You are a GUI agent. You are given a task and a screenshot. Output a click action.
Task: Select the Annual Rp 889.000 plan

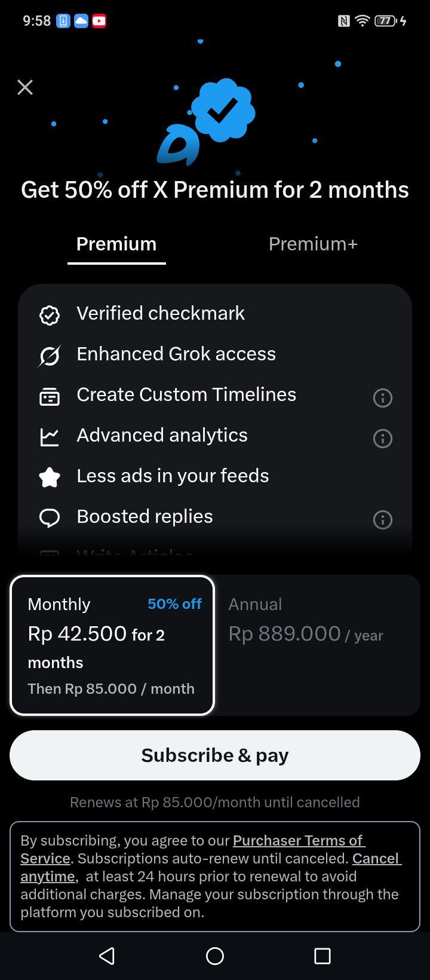pyautogui.click(x=317, y=645)
